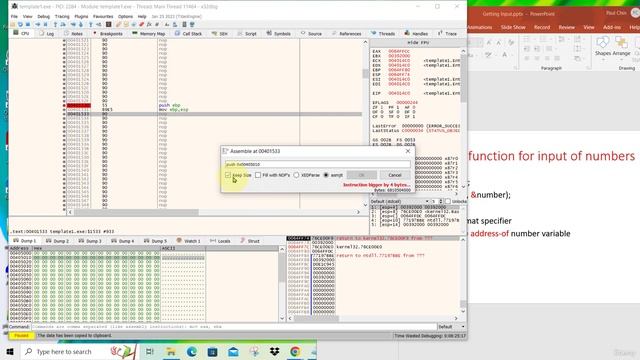This screenshot has height=360, width=640.
Task: Tick the Unlocked checkbox in the arguments panel
Action: click(x=448, y=201)
